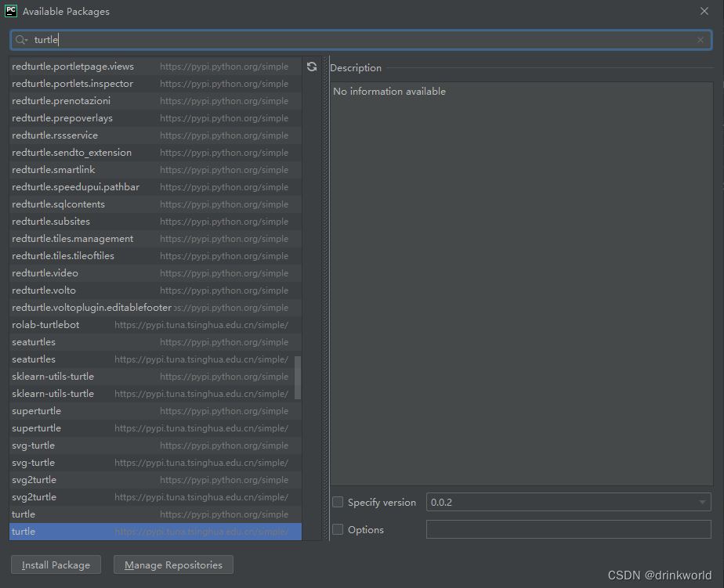Refresh the package list

pyautogui.click(x=312, y=67)
